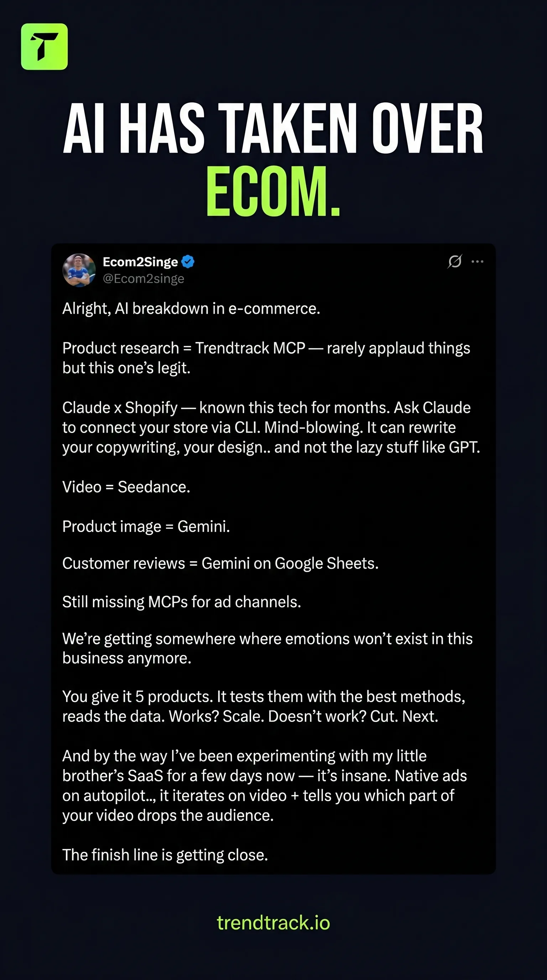Viewport: 547px width, 980px height.
Task: Click the green Trendtrack T logo
Action: (45, 46)
